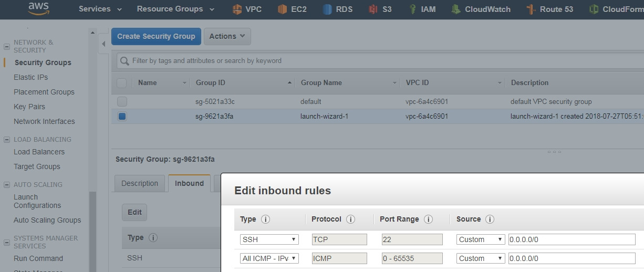
Task: Open the Actions dropdown button
Action: click(x=227, y=36)
